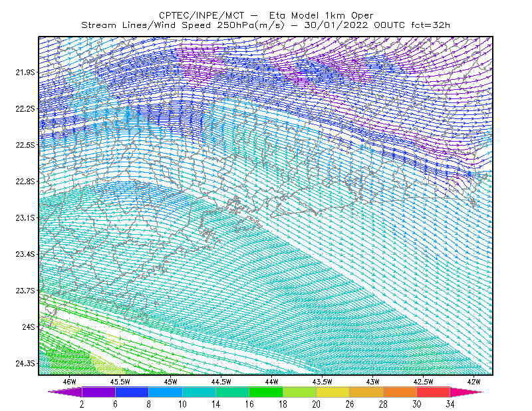This screenshot has width=532, height=411.
Task: Click the dark blue 6-8 m/s swatch
Action: click(132, 392)
